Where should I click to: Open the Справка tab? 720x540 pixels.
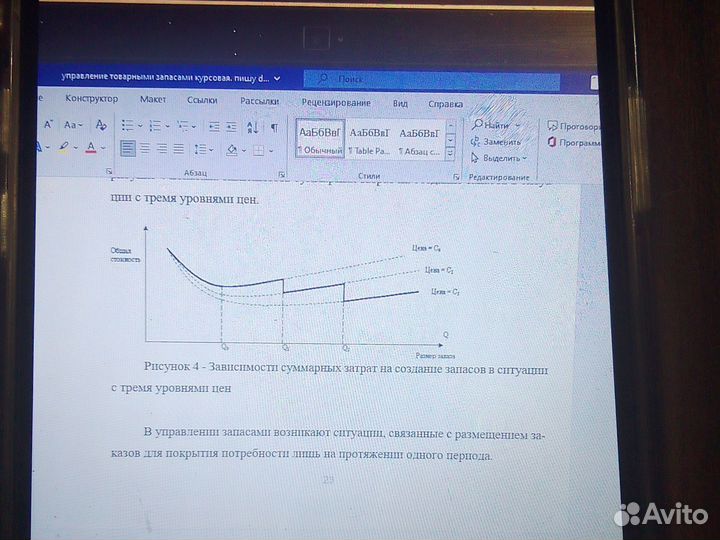point(445,104)
